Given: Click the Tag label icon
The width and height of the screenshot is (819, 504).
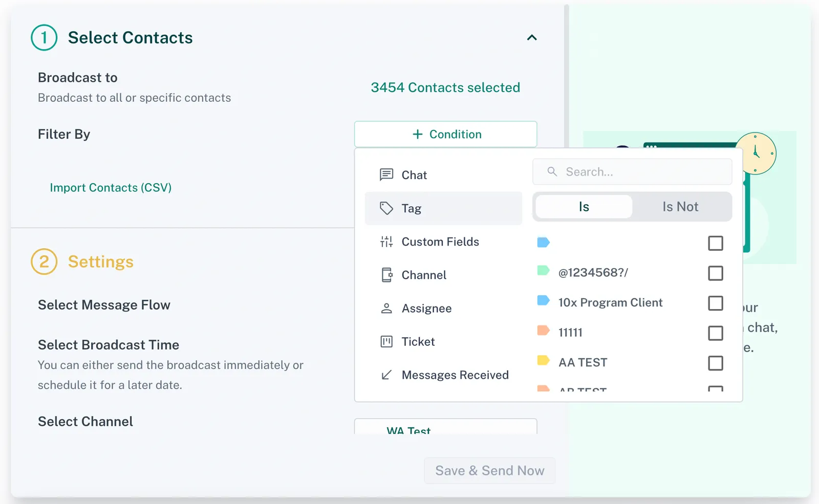Looking at the screenshot, I should (386, 208).
